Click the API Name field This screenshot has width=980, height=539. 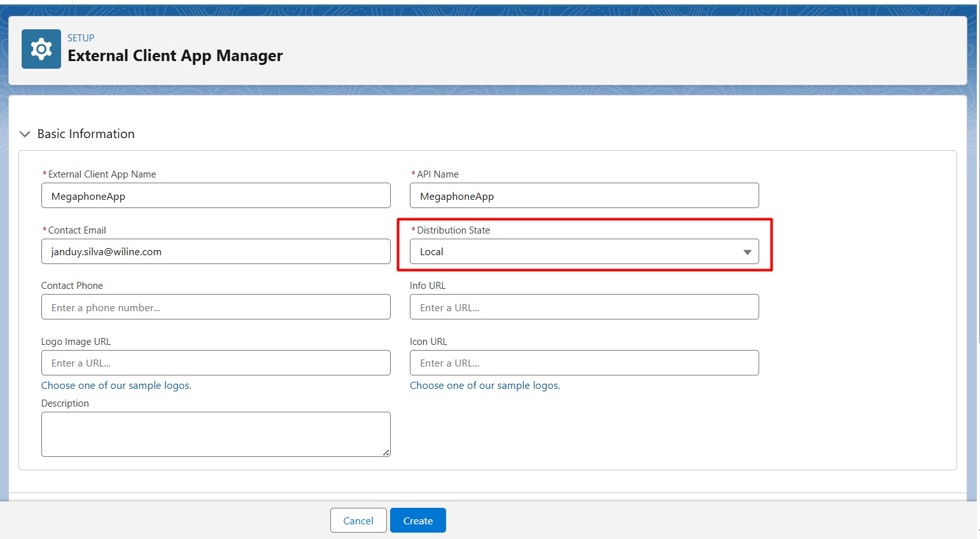584,195
